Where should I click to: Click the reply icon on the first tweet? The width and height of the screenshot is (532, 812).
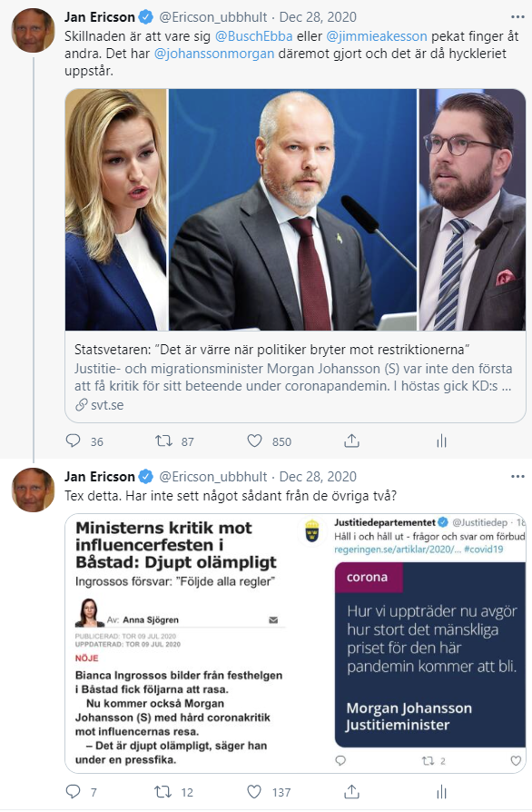click(73, 441)
